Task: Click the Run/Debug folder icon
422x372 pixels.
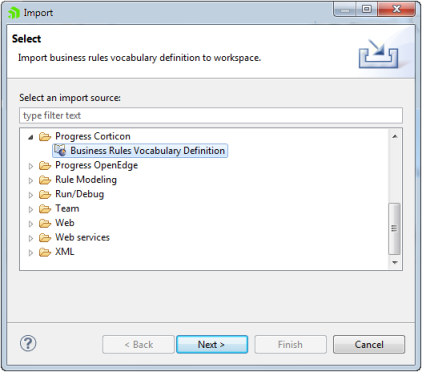Action: click(x=45, y=194)
